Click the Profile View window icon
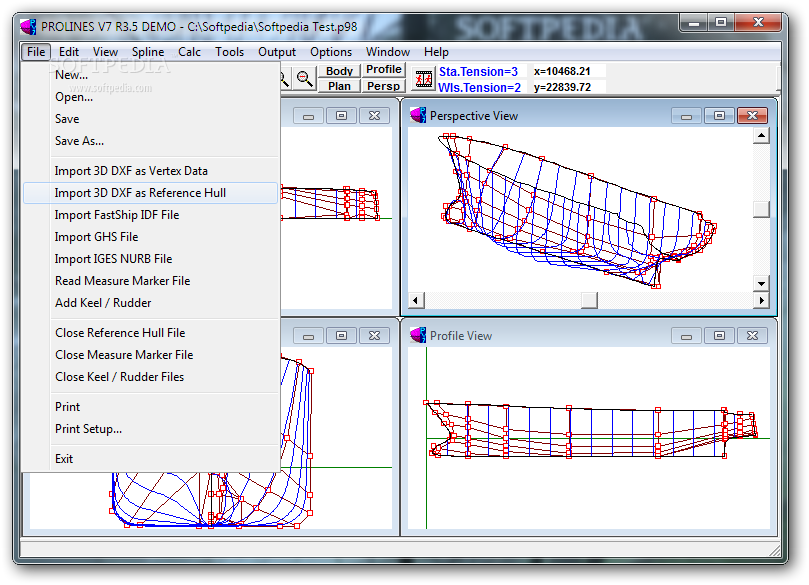This screenshot has height=585, width=809. pos(418,335)
